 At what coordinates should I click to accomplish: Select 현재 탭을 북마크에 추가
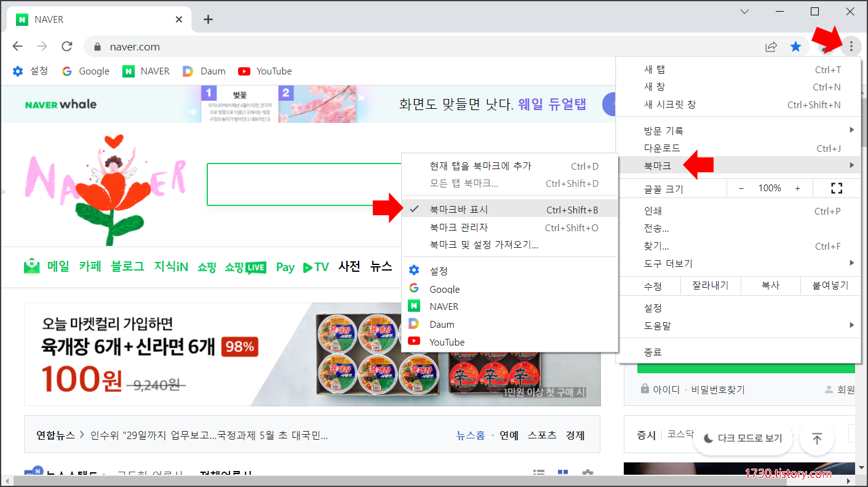(509, 166)
